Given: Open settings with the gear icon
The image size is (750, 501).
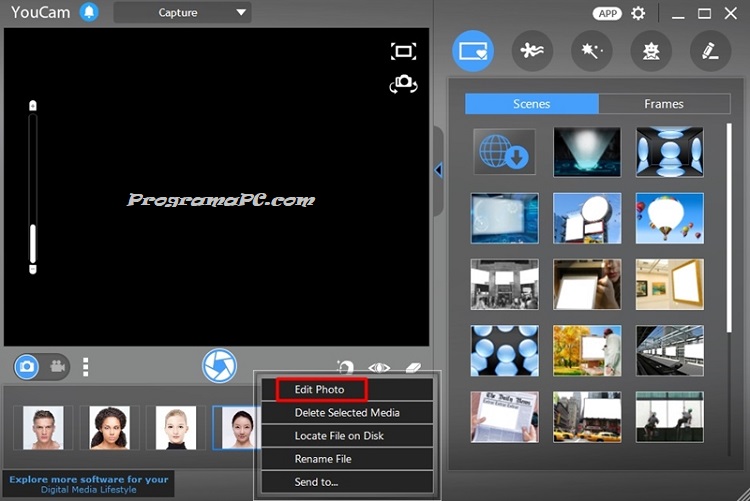Looking at the screenshot, I should (x=638, y=13).
